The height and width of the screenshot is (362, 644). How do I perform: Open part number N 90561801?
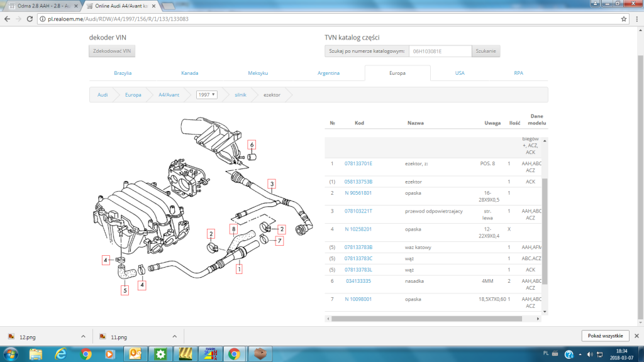358,193
